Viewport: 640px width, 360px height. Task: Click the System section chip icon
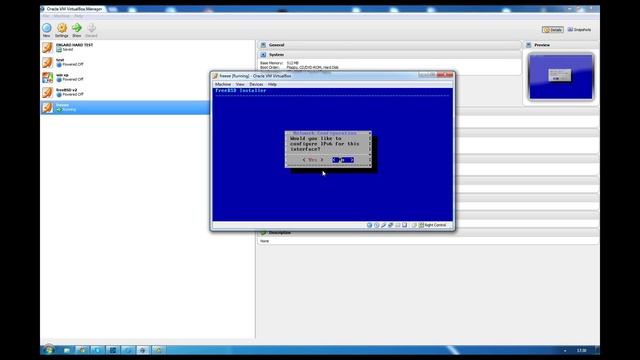click(x=263, y=55)
